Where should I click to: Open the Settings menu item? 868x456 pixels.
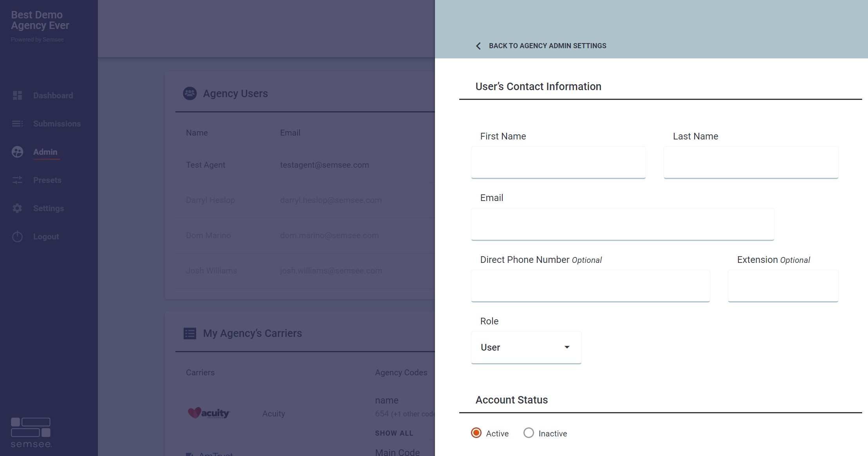pos(49,208)
